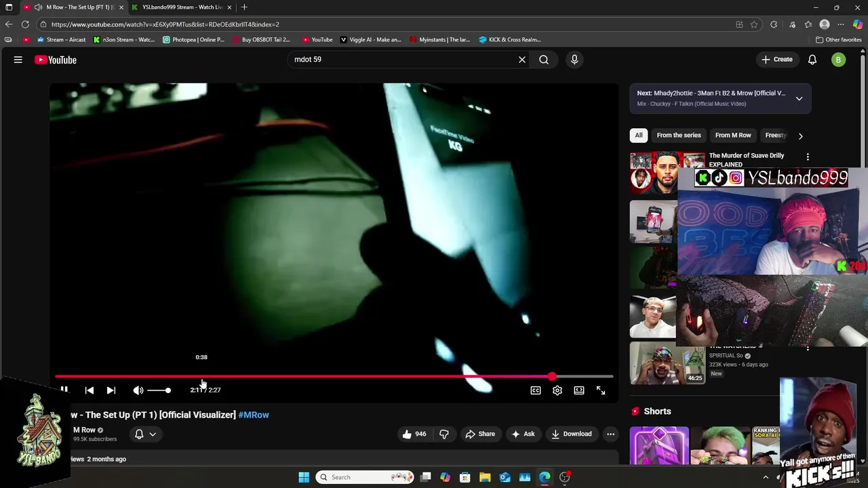Viewport: 868px width, 488px height.
Task: Toggle closed captions on the player
Action: click(x=536, y=390)
